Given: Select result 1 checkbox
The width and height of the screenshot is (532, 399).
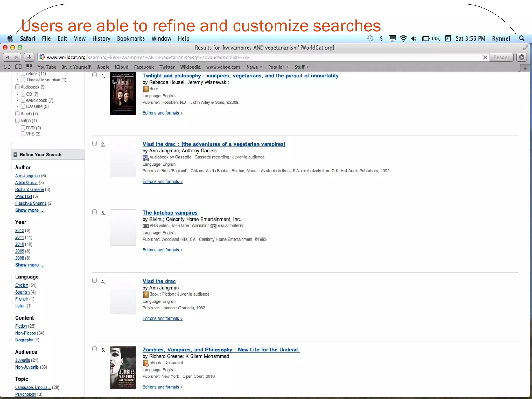Looking at the screenshot, I should (x=95, y=75).
